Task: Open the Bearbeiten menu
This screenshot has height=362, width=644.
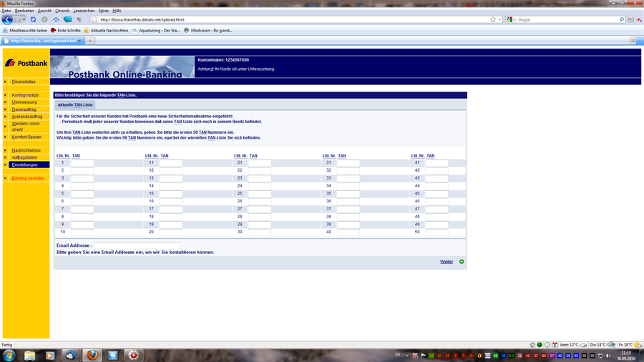Action: pos(24,11)
